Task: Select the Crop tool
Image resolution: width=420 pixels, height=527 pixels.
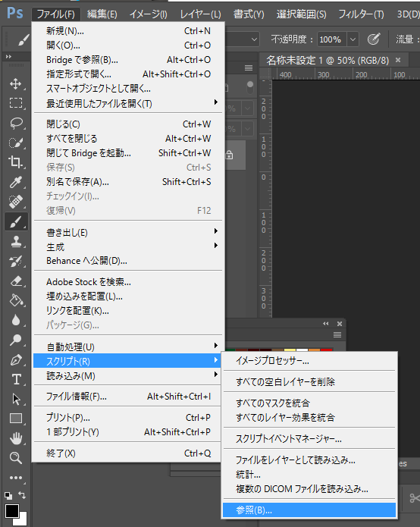Action: [x=15, y=162]
